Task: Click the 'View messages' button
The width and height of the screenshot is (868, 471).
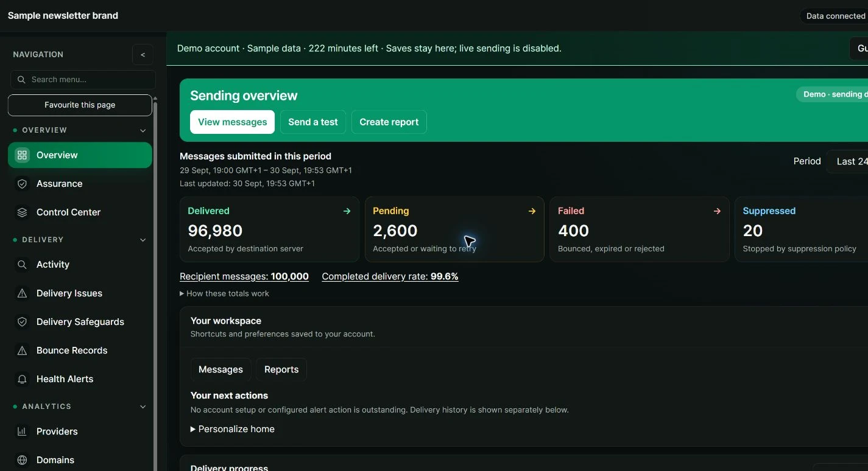Action: [232, 122]
